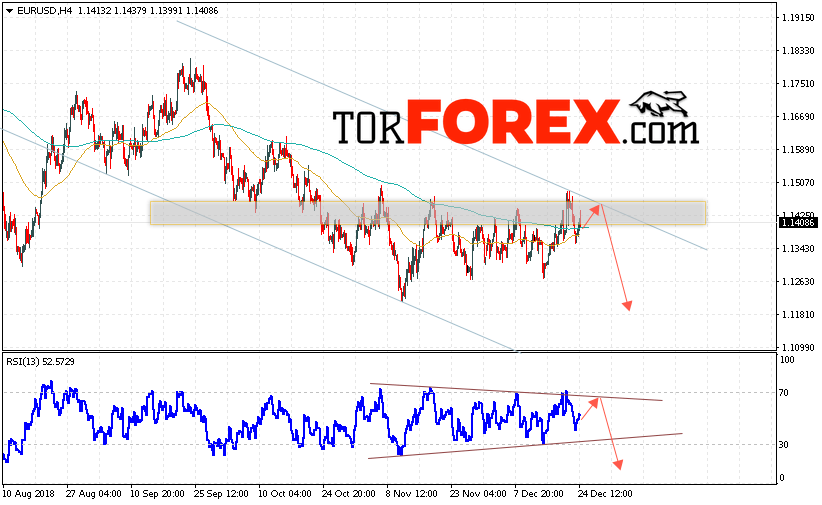Click the 10 Sep 20:00 time label
This screenshot has width=822, height=505.
[157, 494]
